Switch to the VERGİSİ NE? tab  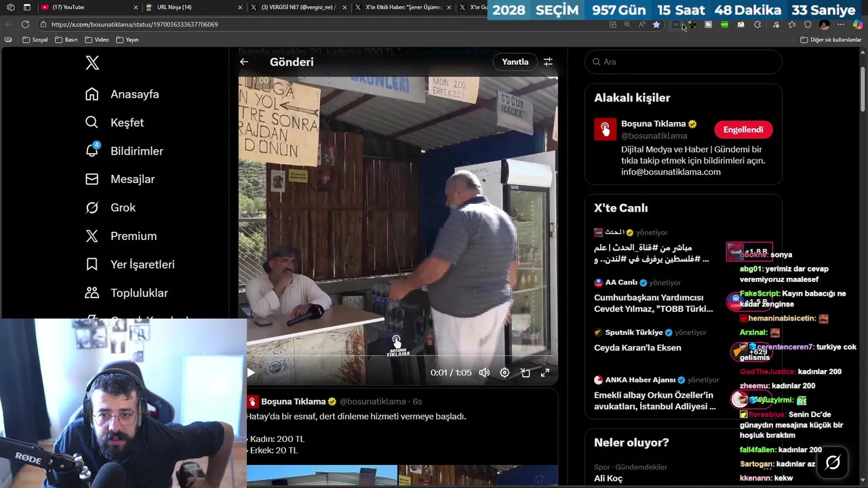point(298,7)
